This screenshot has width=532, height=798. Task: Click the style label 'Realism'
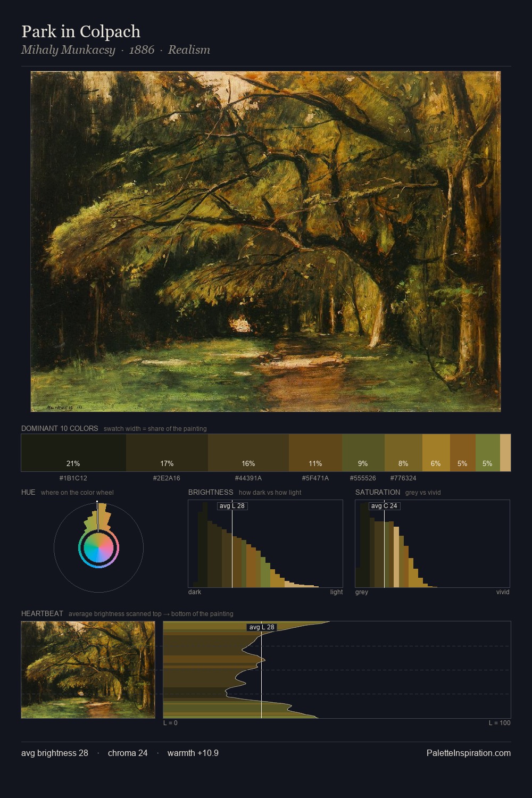coord(189,49)
